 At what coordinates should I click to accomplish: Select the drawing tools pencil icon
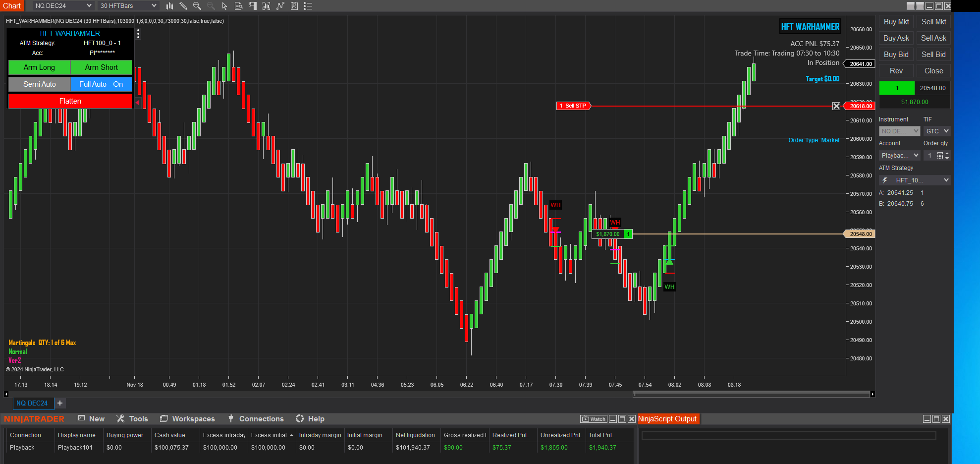(183, 6)
